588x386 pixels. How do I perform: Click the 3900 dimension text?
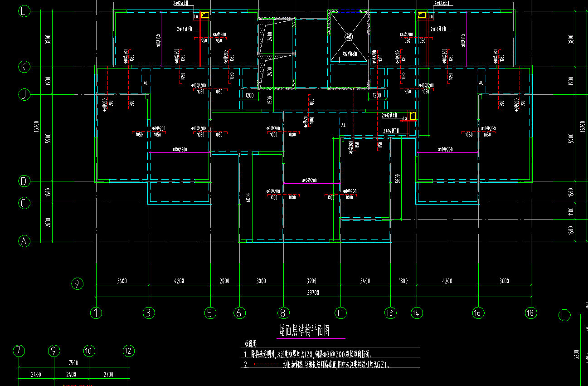pos(312,281)
